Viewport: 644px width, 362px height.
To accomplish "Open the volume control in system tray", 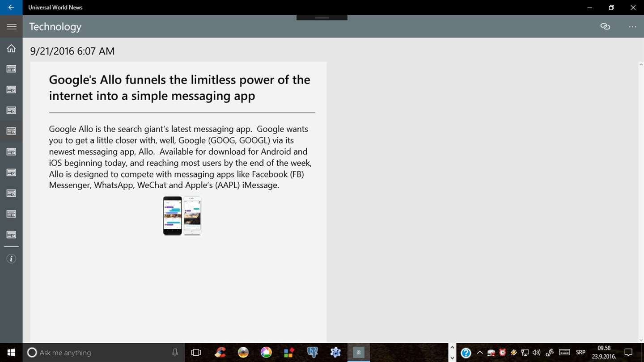I will click(x=537, y=353).
